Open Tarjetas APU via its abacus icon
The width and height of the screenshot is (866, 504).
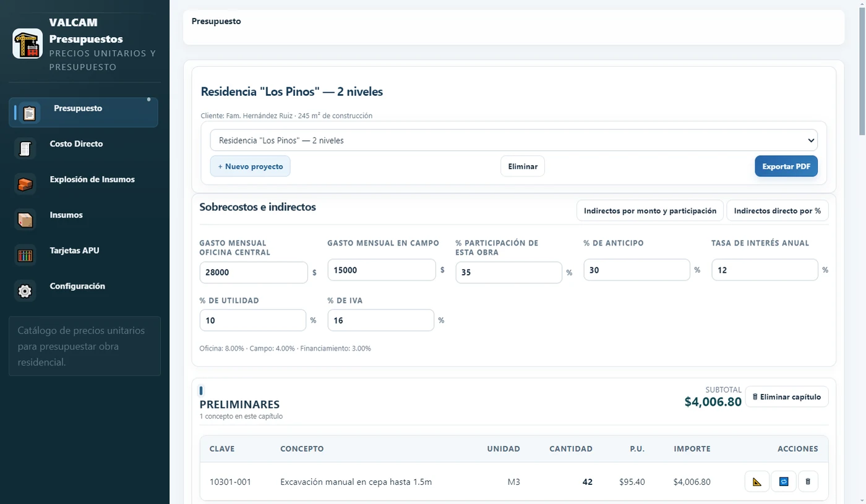pos(25,255)
